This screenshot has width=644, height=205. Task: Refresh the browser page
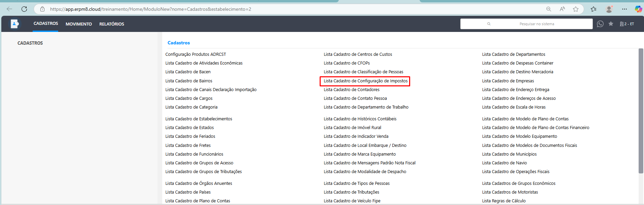click(24, 9)
